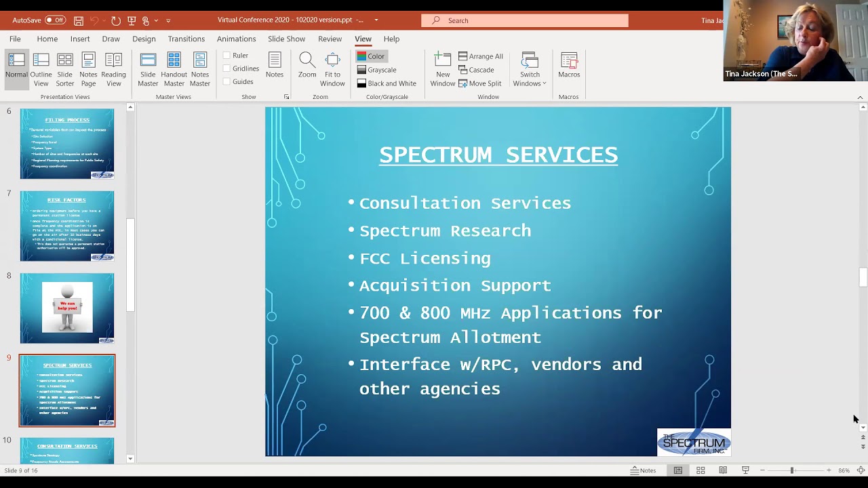The height and width of the screenshot is (488, 868).
Task: Click the zoom out minus button
Action: click(762, 470)
